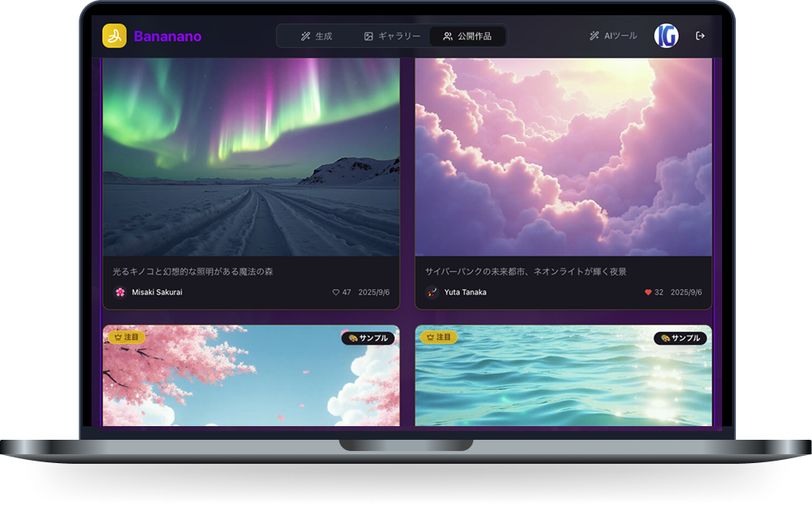This screenshot has width=812, height=508.
Task: Click the IG avatar circle at top right
Action: pos(666,35)
